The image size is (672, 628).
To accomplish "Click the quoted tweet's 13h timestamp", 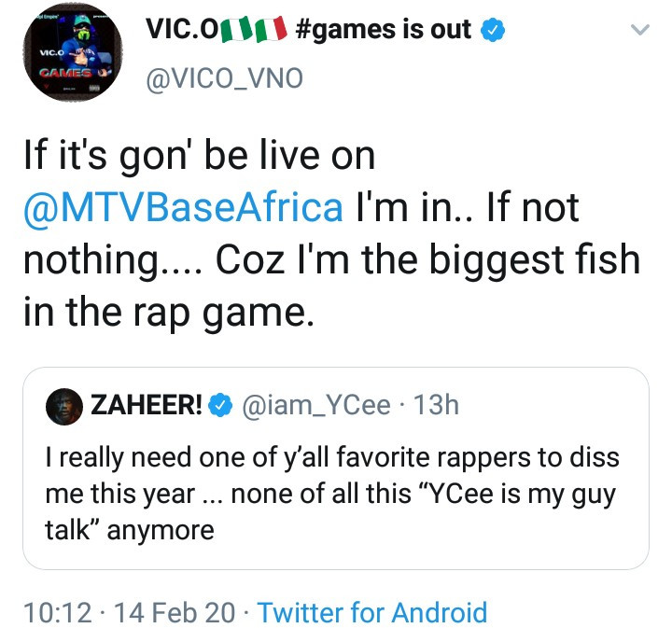I will (435, 407).
